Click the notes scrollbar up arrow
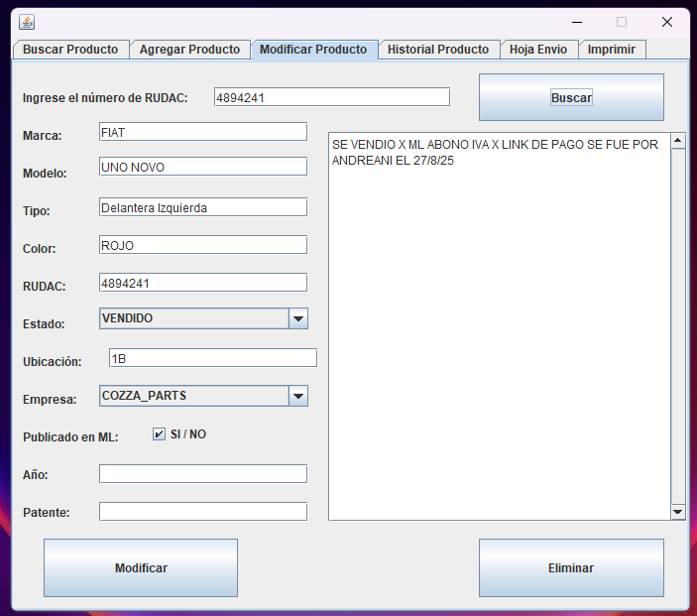 (x=678, y=141)
